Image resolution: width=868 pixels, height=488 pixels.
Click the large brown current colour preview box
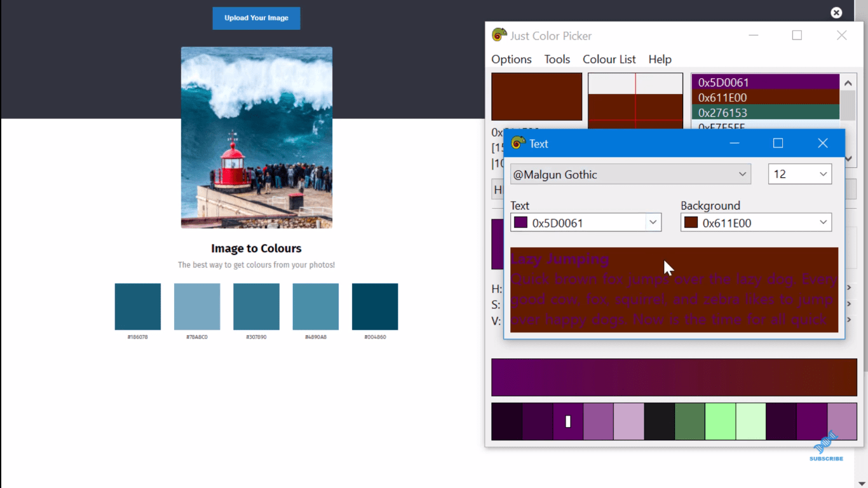tap(537, 97)
